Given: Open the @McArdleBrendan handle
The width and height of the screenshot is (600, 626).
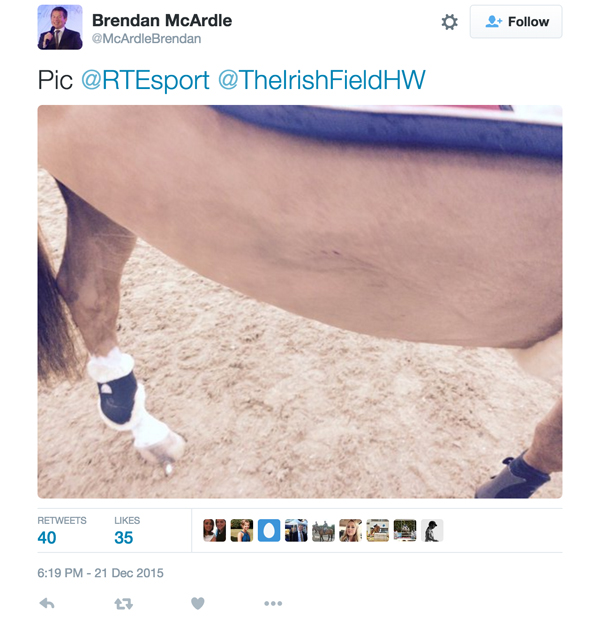Looking at the screenshot, I should pyautogui.click(x=147, y=39).
